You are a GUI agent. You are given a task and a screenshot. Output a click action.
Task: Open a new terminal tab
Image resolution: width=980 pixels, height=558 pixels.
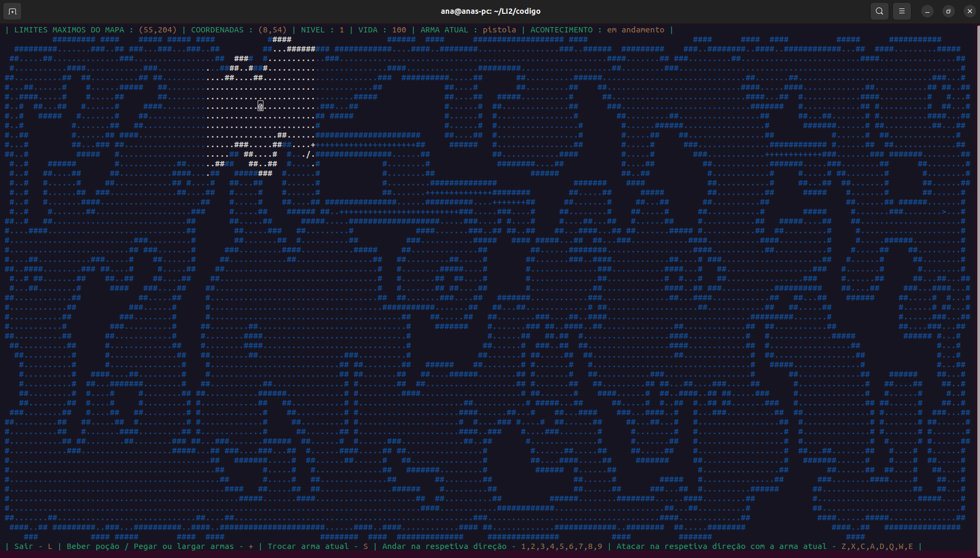[x=12, y=11]
